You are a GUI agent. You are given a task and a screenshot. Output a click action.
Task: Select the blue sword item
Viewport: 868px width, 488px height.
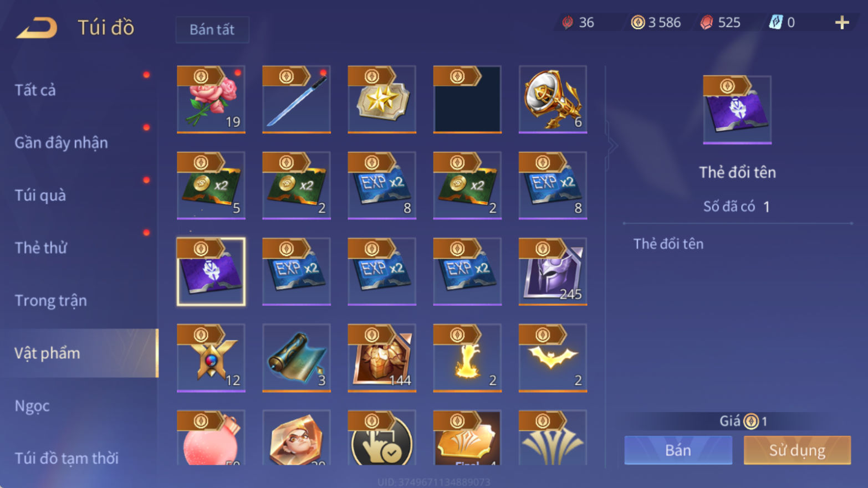tap(297, 100)
